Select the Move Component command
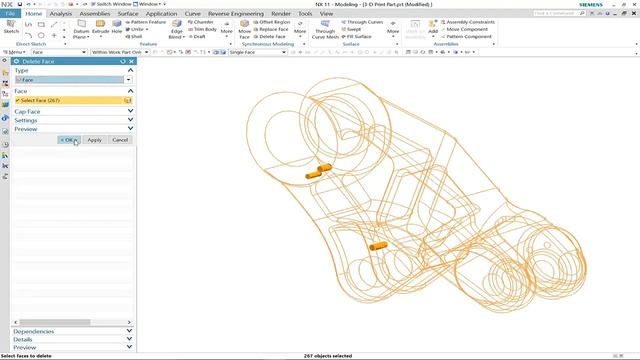Screen dimensions: 640x360 pos(464,29)
